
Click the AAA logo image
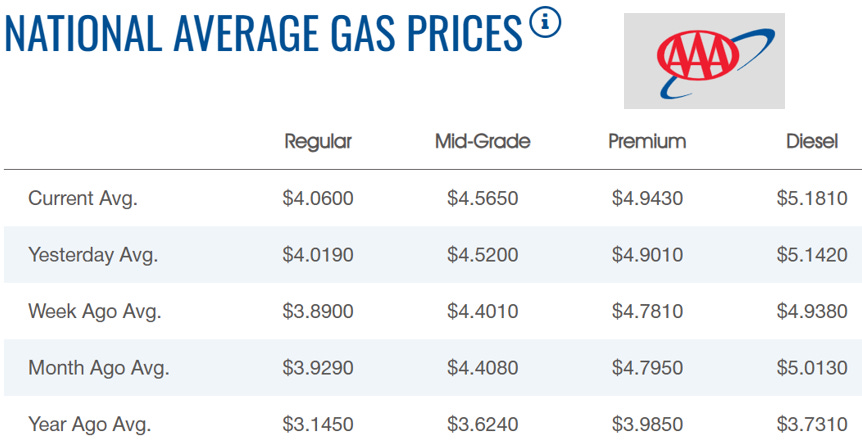704,61
